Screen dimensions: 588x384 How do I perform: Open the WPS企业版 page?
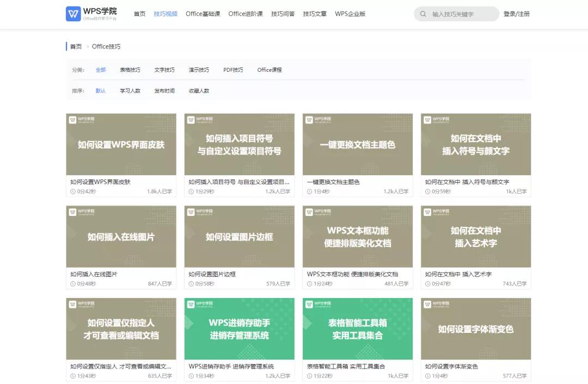coord(351,14)
